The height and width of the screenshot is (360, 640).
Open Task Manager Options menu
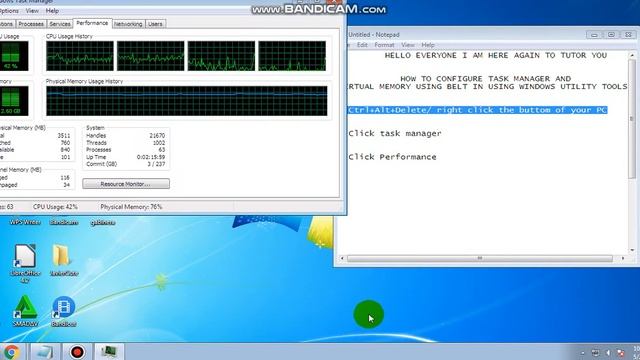click(9, 11)
